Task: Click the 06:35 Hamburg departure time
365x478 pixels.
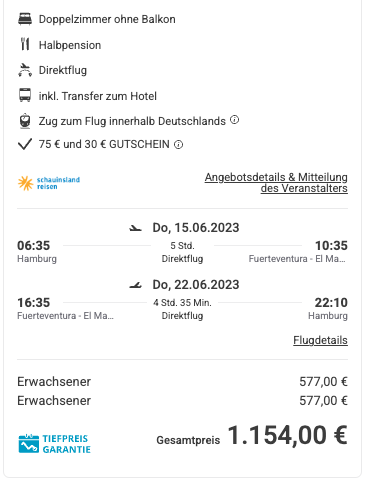Action: click(34, 246)
